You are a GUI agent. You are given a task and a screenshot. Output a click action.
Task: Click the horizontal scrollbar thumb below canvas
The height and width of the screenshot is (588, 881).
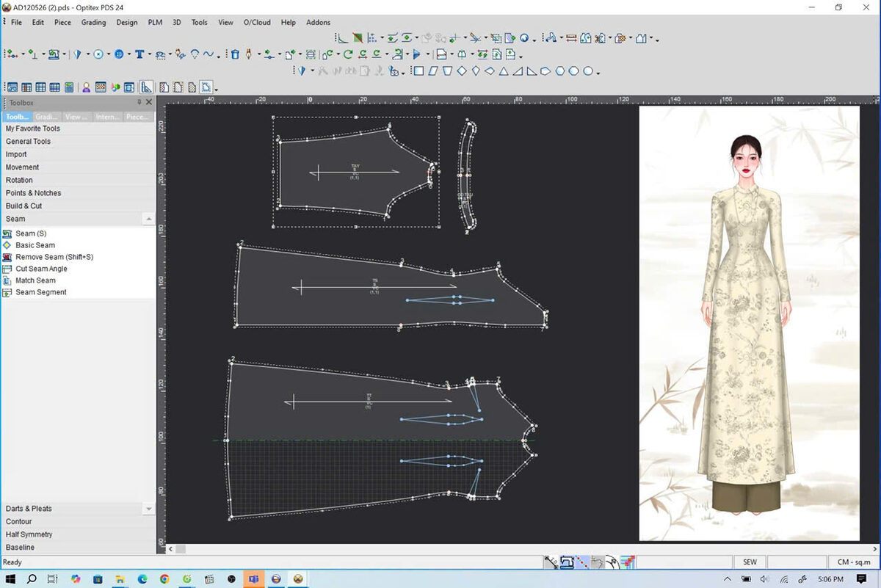181,548
